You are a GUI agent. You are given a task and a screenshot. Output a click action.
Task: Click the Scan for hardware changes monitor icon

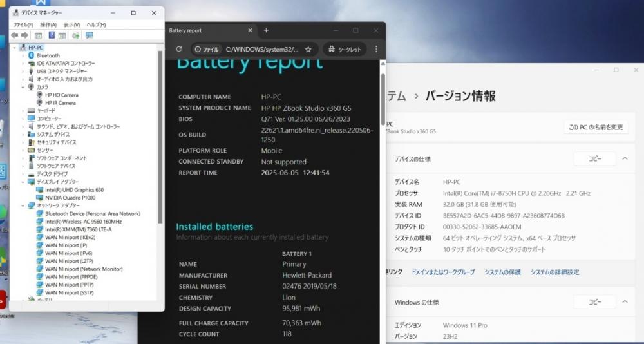coord(89,35)
